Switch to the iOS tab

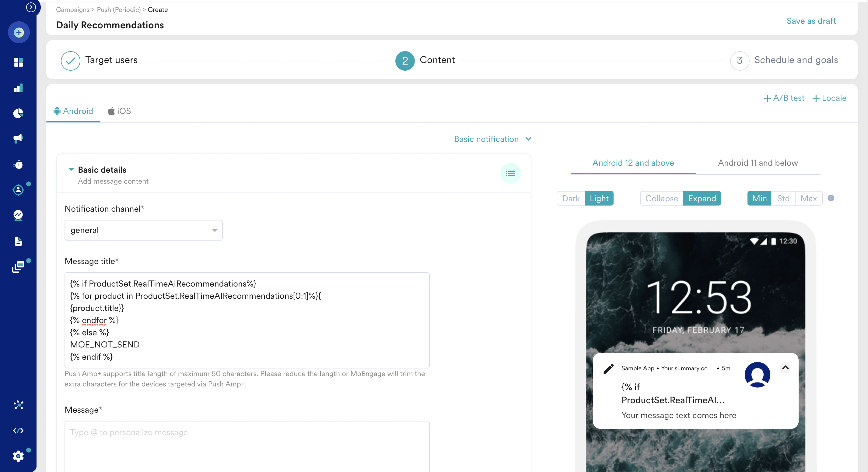tap(119, 111)
